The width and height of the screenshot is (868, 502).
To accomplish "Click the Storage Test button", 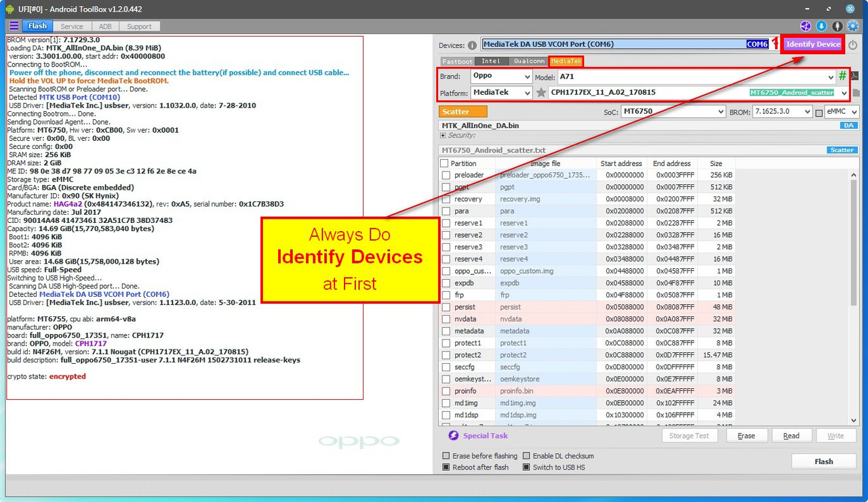I will [689, 436].
